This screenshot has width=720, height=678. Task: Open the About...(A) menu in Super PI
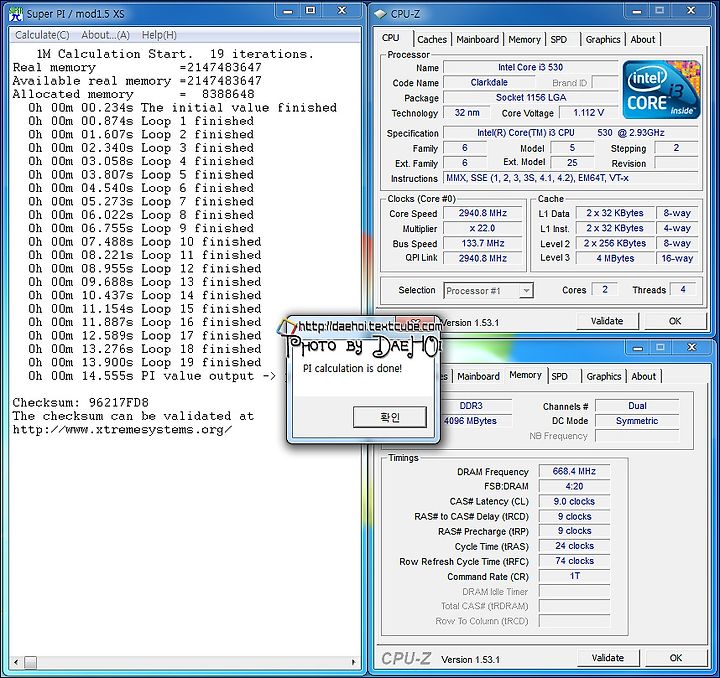105,35
